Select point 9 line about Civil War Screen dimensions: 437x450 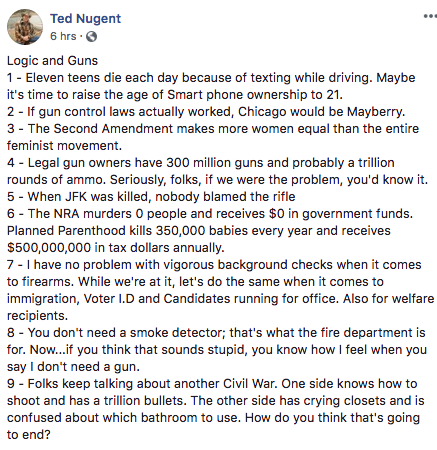pyautogui.click(x=212, y=384)
